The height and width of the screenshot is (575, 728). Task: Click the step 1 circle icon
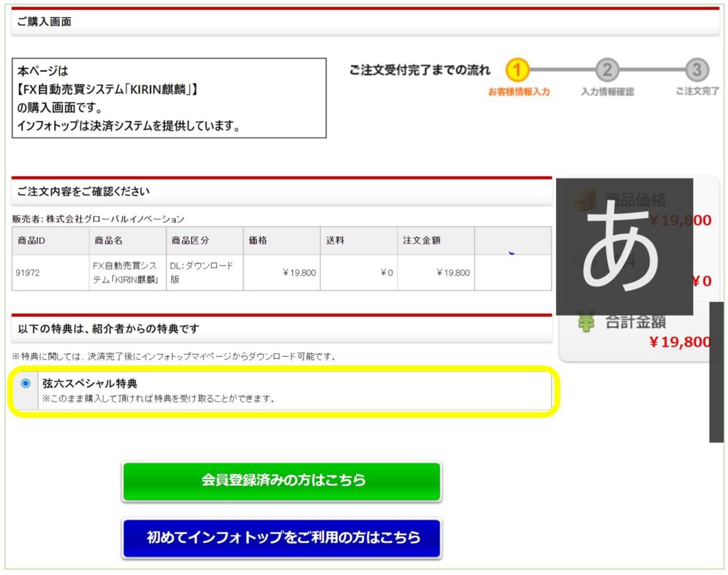pos(518,70)
